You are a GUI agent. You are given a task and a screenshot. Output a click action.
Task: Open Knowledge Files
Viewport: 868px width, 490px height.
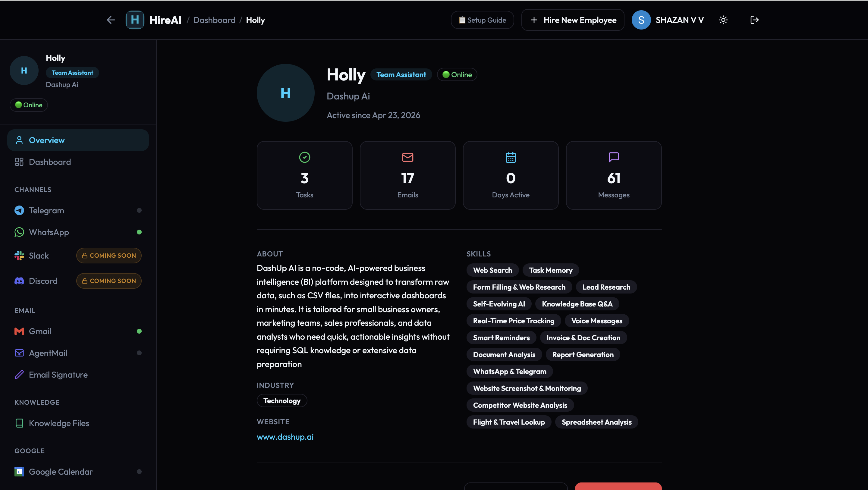tap(59, 423)
